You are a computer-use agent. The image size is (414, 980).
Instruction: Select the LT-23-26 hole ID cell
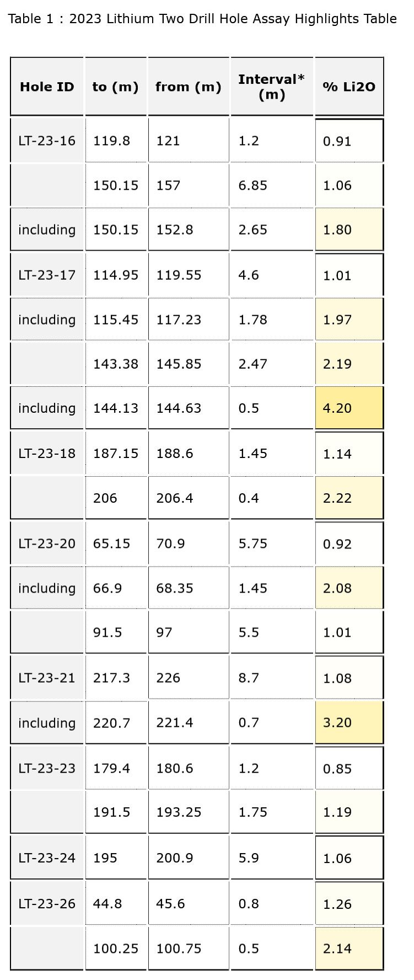click(47, 904)
